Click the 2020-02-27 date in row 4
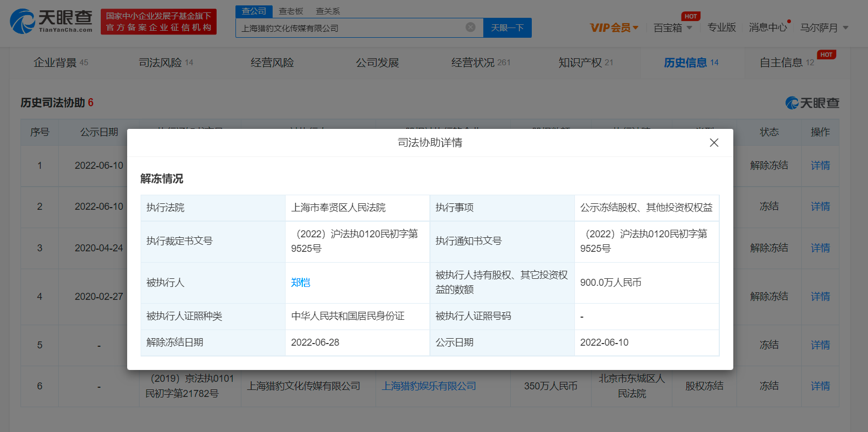This screenshot has width=868, height=432. point(99,297)
